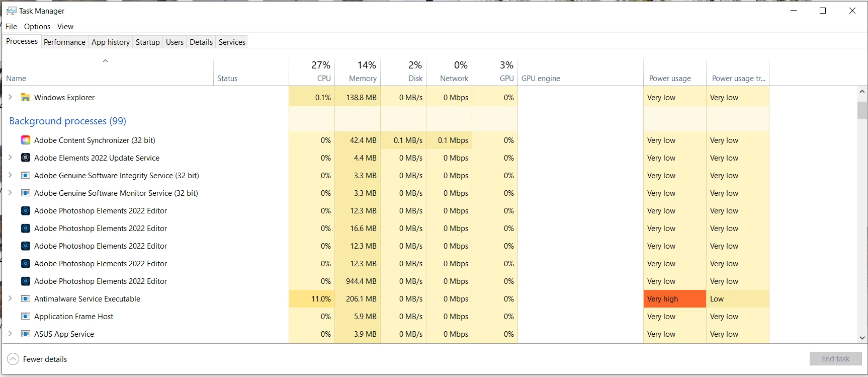Select the Adobe Content Synchronizer (32 bit) row
The height and width of the screenshot is (377, 868).
(x=386, y=140)
